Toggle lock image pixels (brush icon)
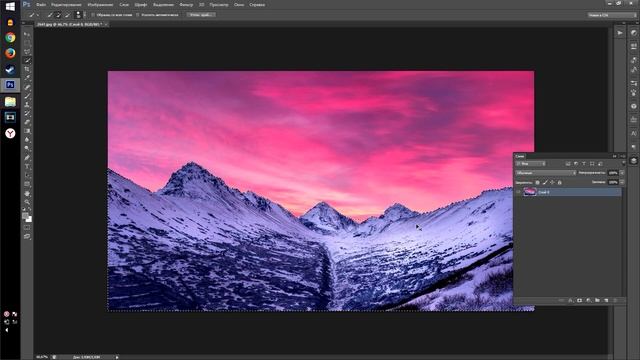The image size is (640, 360). 545,182
